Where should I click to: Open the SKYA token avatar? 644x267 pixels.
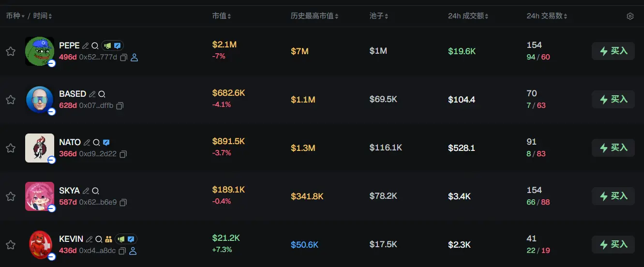click(39, 196)
